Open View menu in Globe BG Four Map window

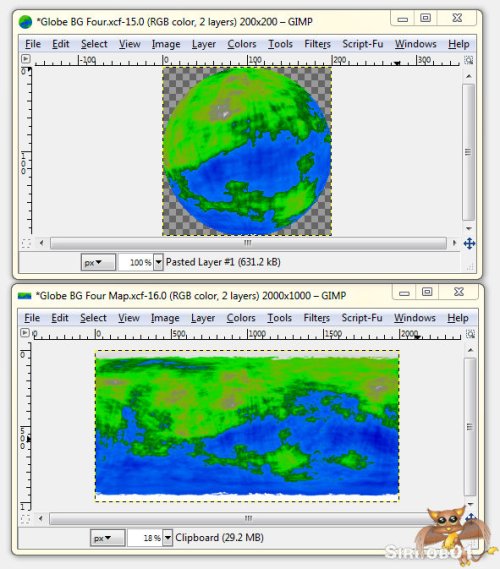[129, 318]
